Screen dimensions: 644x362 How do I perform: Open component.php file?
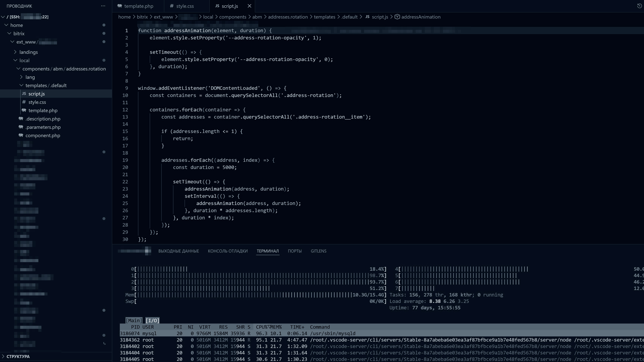(x=43, y=135)
